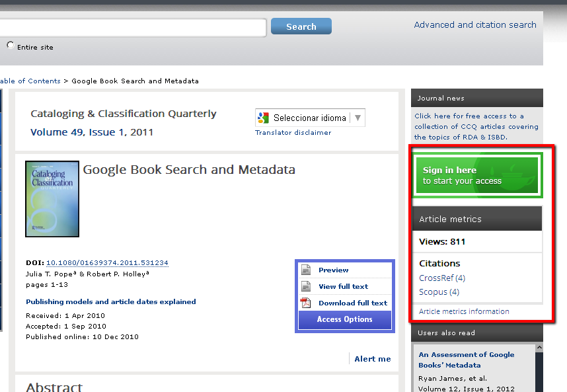The height and width of the screenshot is (392, 567).
Task: Open the Translator disclaimer link
Action: pos(293,133)
